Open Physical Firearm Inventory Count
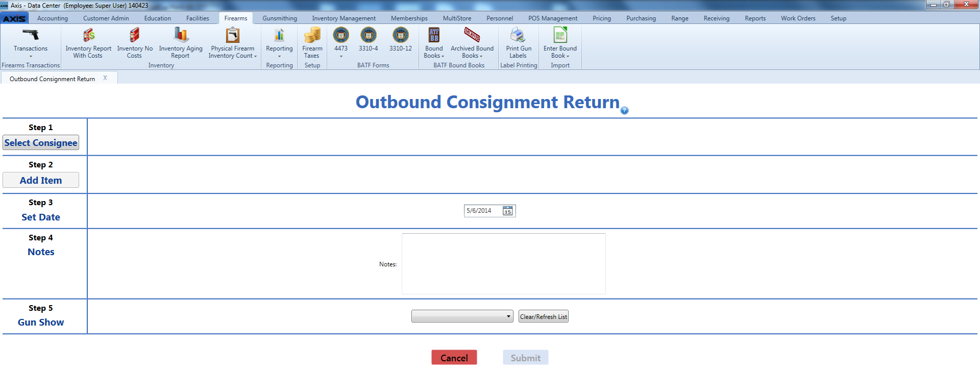 click(x=233, y=43)
